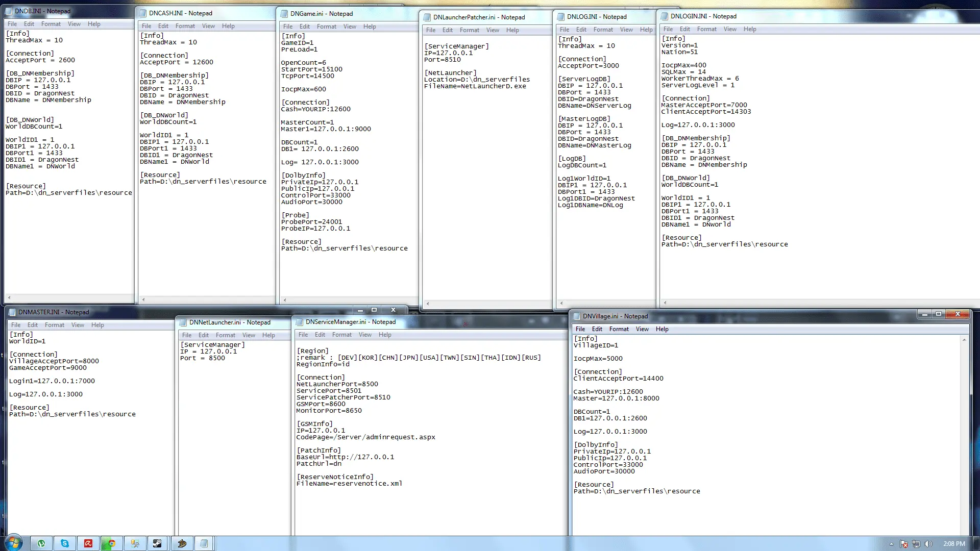Open the Notepad taskbar group

[x=204, y=543]
